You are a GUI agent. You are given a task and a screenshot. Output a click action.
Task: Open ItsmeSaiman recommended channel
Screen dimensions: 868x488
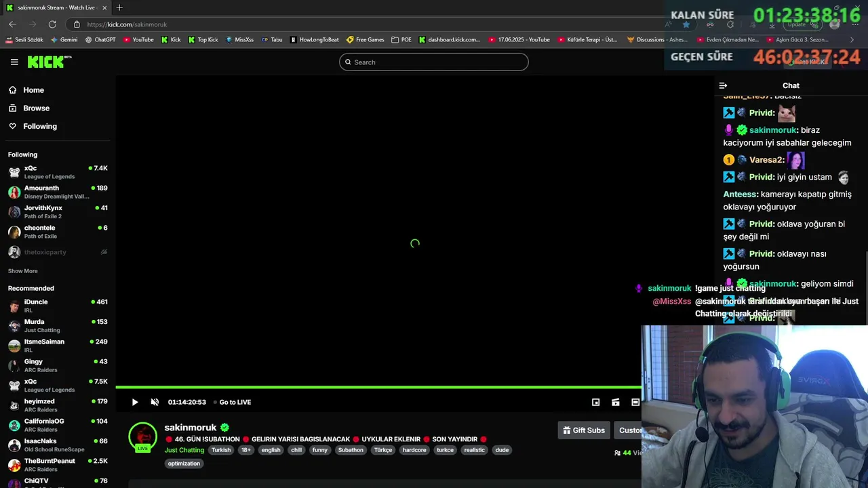tap(58, 346)
